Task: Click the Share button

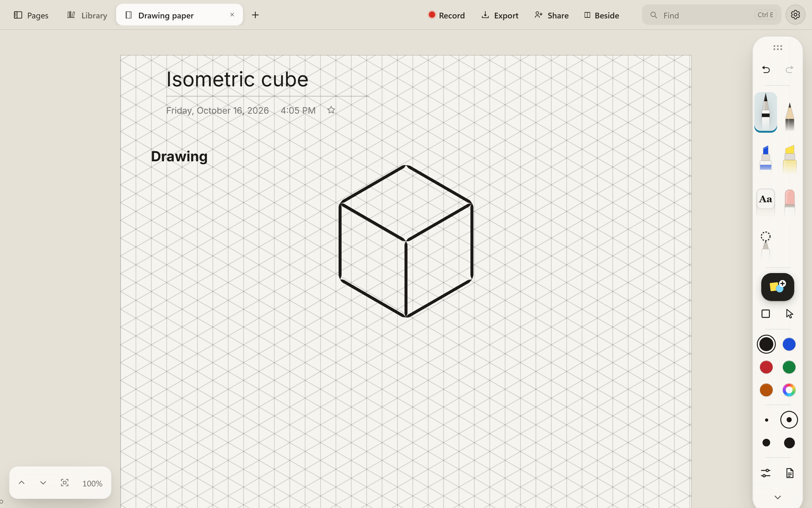Action: 551,15
